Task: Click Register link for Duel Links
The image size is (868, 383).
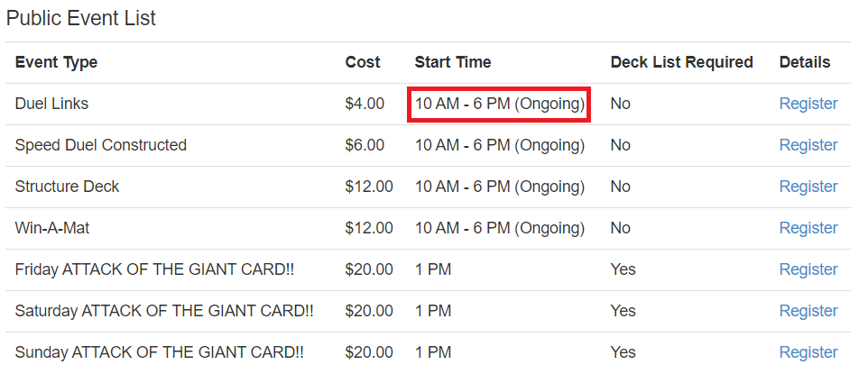Action: click(808, 104)
